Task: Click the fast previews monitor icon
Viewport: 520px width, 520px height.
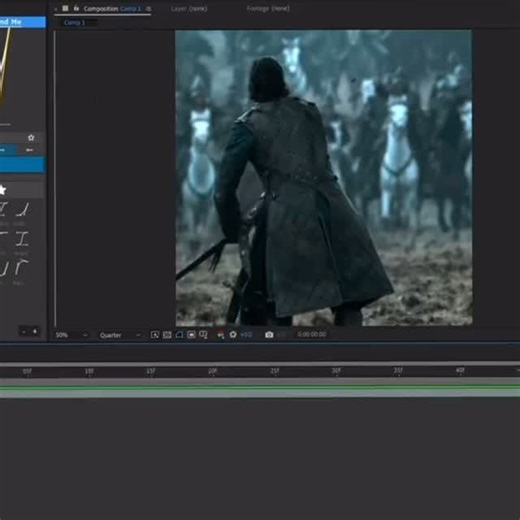Action: [191, 335]
